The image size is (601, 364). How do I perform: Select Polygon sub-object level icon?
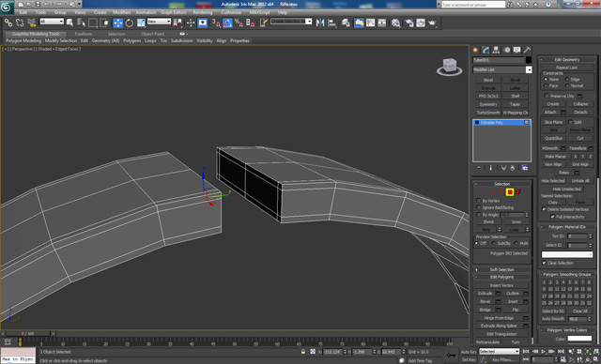tap(510, 192)
